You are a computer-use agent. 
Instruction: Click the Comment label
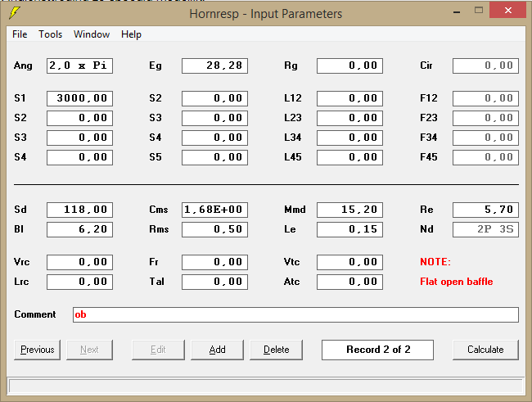(x=35, y=314)
